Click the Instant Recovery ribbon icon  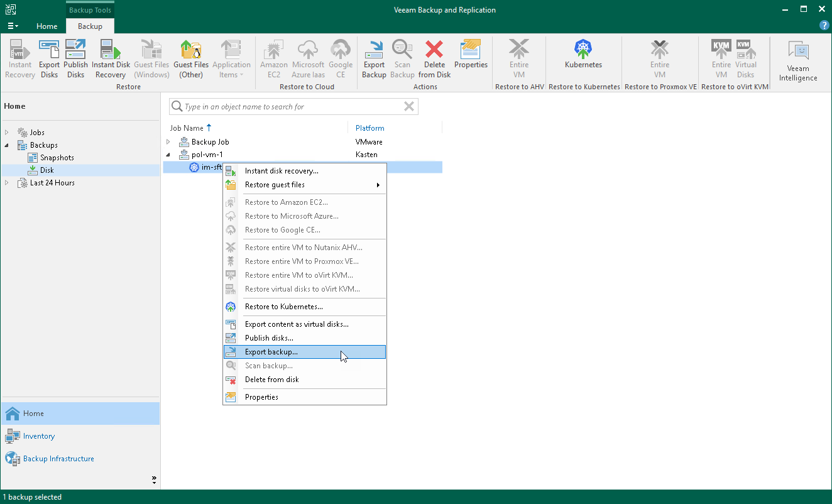pos(20,59)
